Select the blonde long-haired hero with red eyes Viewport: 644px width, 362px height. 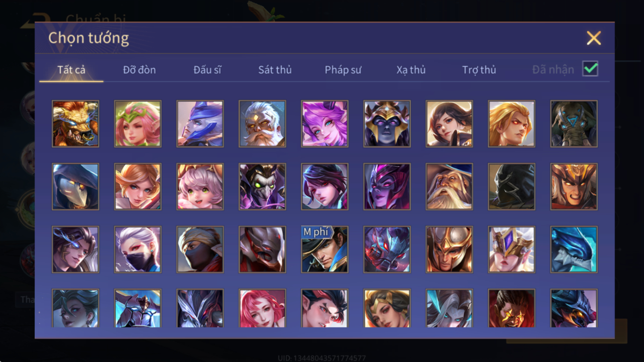pyautogui.click(x=511, y=124)
